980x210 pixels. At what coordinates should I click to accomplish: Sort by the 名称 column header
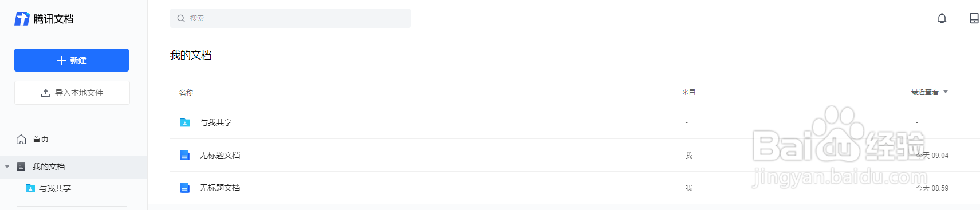tap(186, 92)
